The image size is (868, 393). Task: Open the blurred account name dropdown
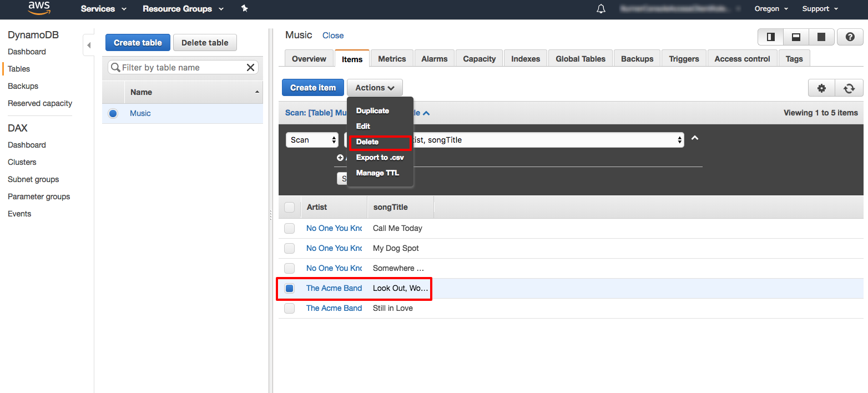point(680,9)
